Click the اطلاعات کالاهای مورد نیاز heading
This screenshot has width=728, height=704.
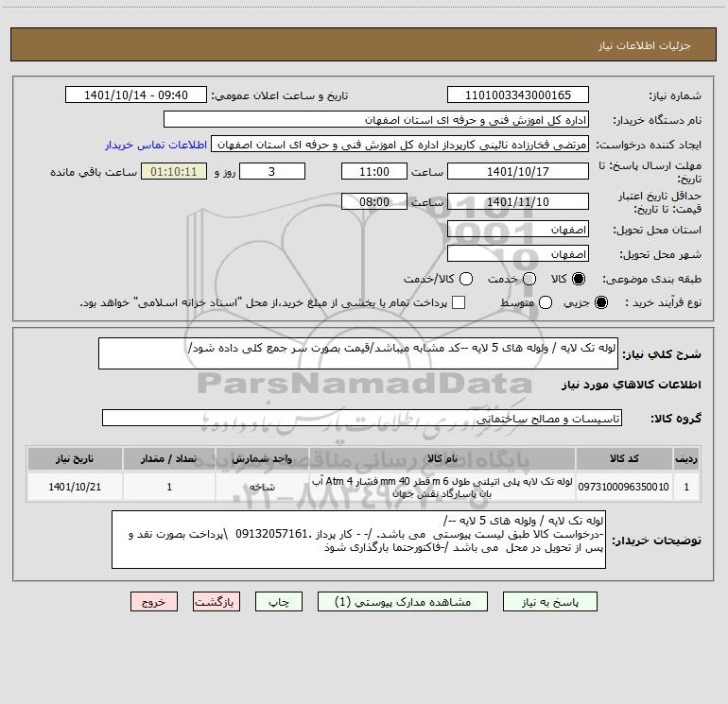coord(631,385)
